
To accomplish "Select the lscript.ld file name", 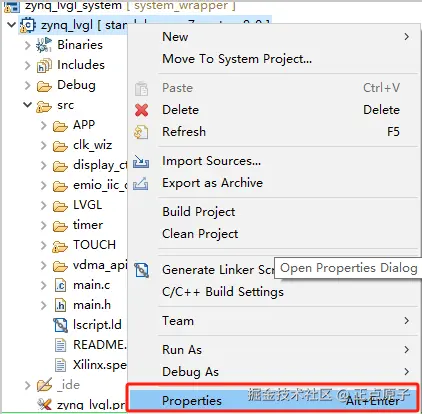I will click(x=97, y=325).
